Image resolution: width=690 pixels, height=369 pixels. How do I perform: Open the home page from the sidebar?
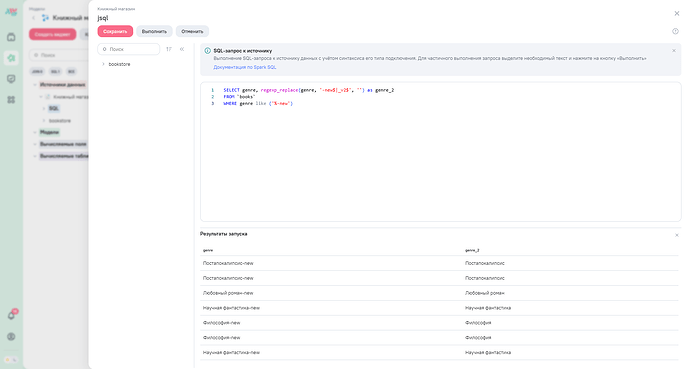pos(11,37)
